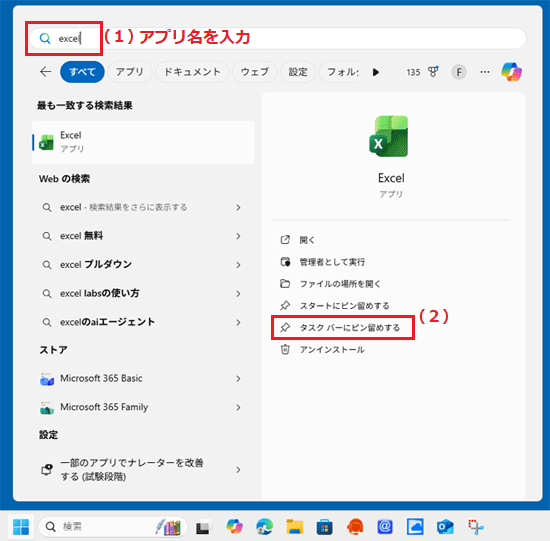Open Microsoft Store from the taskbar

tap(324, 527)
